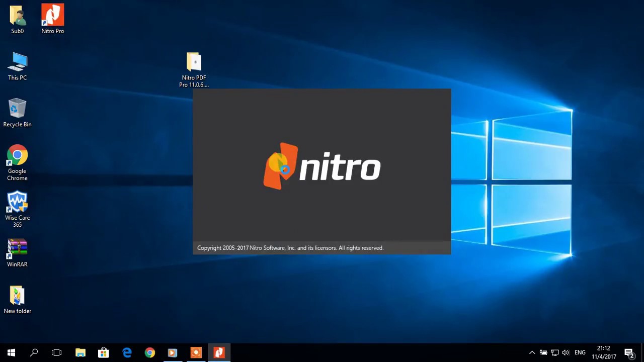Open the network tray icon
The width and height of the screenshot is (644, 362).
(554, 352)
